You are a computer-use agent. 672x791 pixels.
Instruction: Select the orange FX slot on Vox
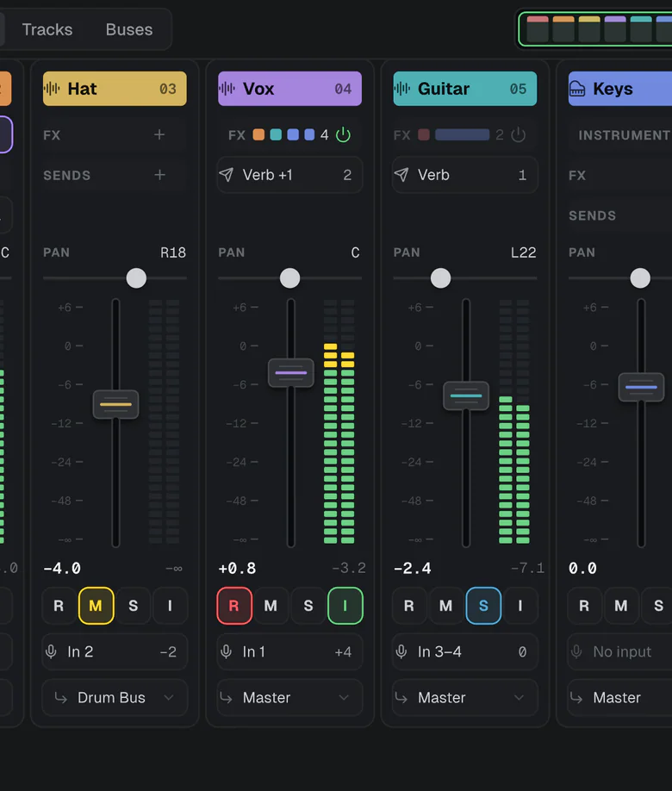(258, 134)
